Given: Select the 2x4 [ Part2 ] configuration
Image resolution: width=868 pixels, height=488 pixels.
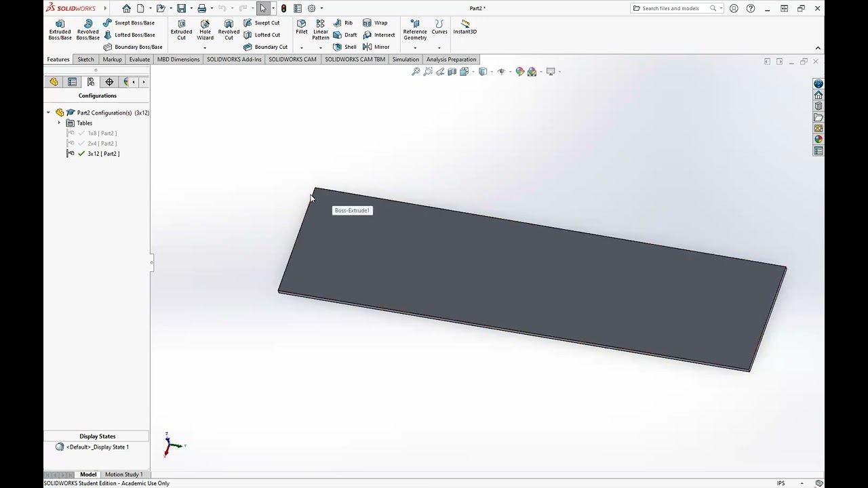Looking at the screenshot, I should click(x=102, y=144).
